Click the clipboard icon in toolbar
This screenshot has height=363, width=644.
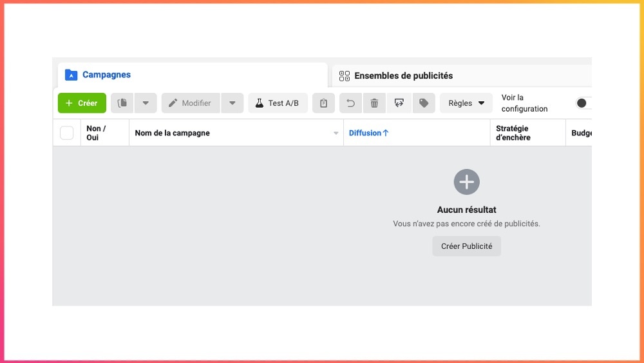click(x=324, y=103)
